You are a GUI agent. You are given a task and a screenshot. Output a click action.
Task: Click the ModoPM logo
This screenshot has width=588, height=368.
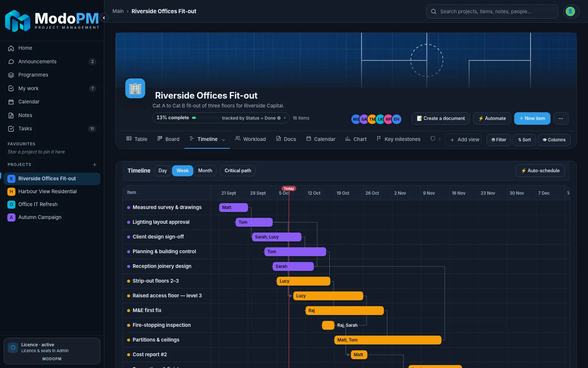52,21
